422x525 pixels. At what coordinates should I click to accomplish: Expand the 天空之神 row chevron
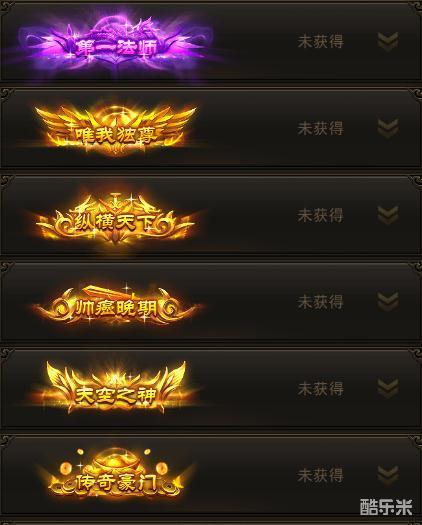(x=388, y=388)
